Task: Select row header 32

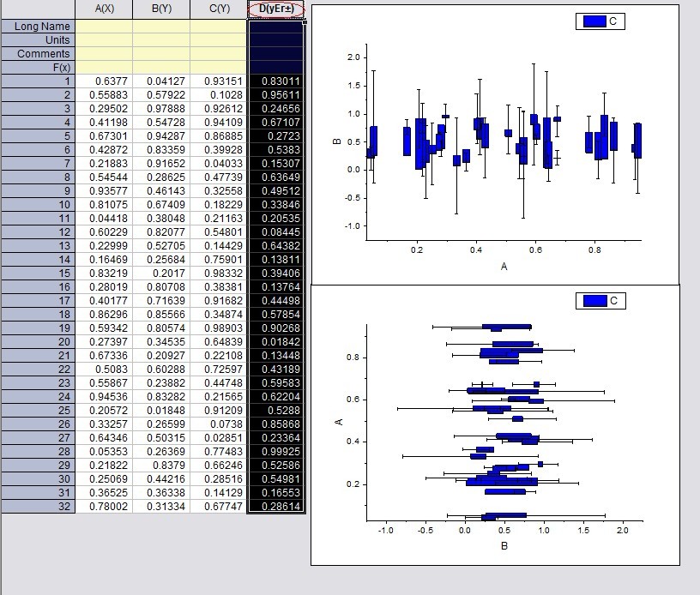Action: pyautogui.click(x=39, y=506)
